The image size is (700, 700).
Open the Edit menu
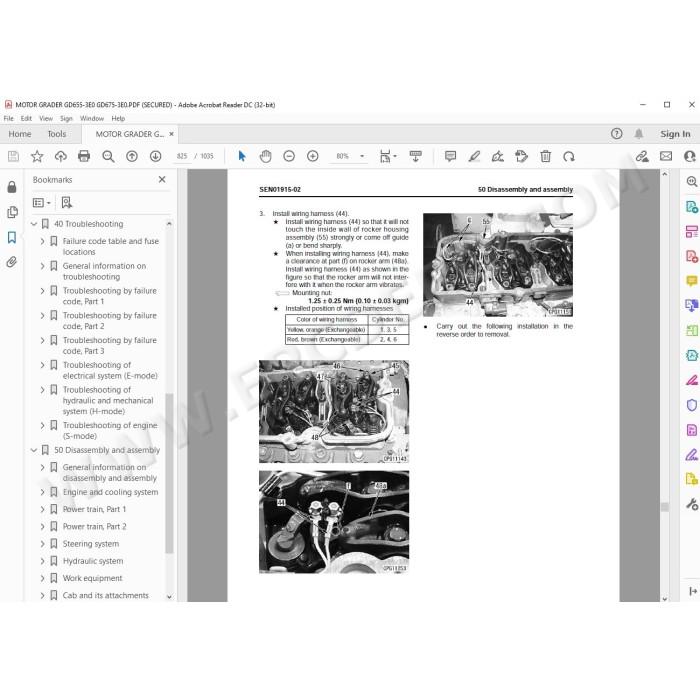point(26,118)
